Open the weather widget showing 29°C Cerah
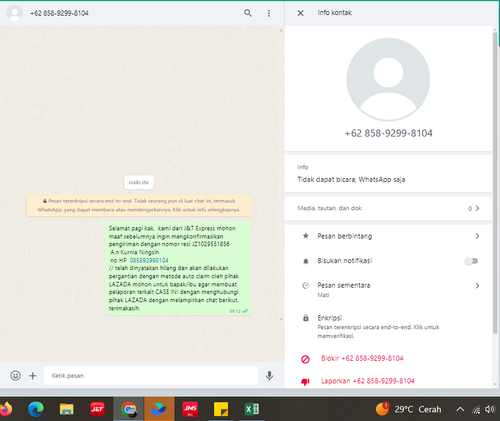Screen dimensions: 500x421 [x=408, y=409]
